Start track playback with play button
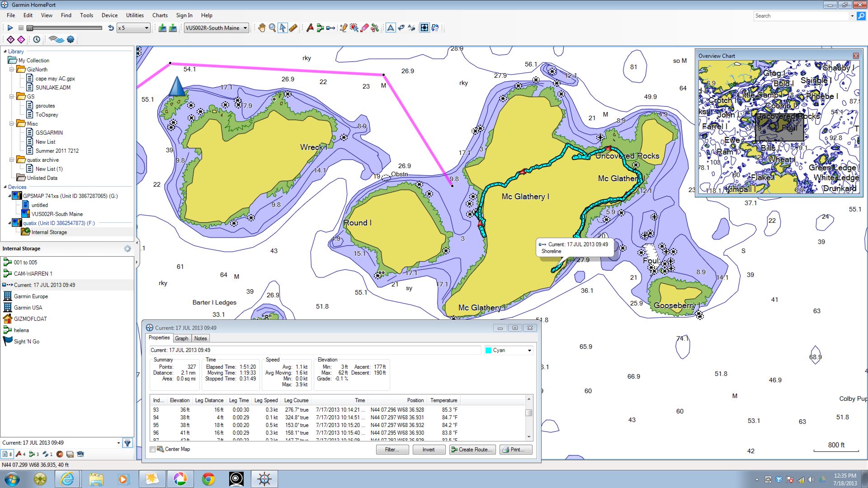 (10, 28)
